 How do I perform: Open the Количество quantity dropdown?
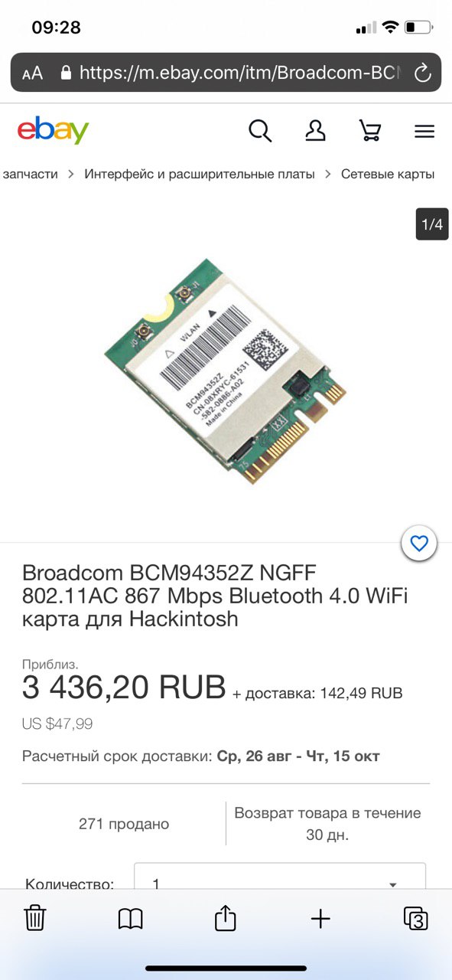280,877
